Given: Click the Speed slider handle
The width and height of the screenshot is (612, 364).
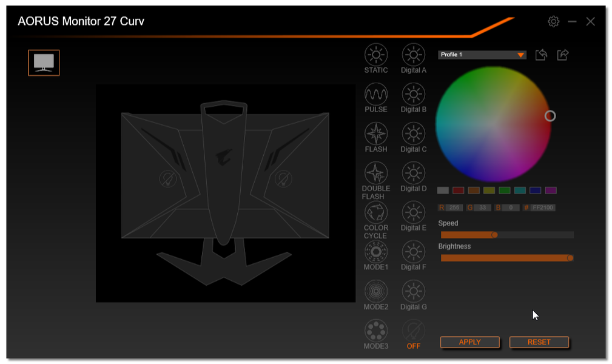Looking at the screenshot, I should [494, 235].
